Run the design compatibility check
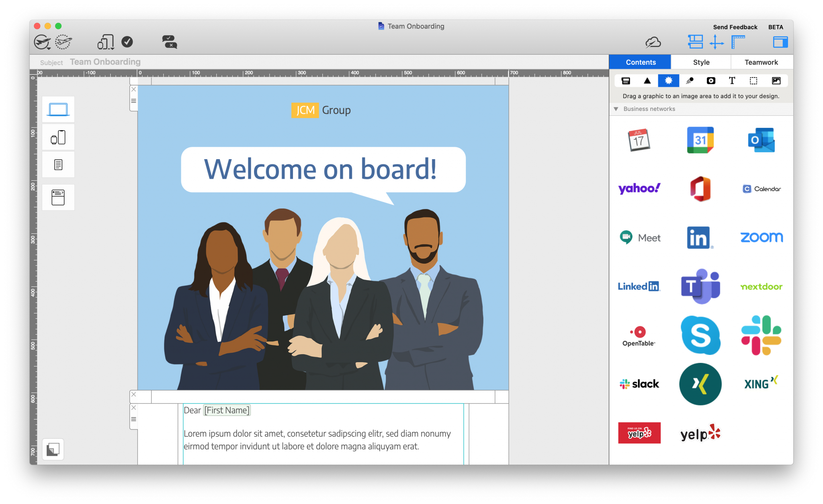Viewport: 823px width, 504px height. pyautogui.click(x=169, y=41)
